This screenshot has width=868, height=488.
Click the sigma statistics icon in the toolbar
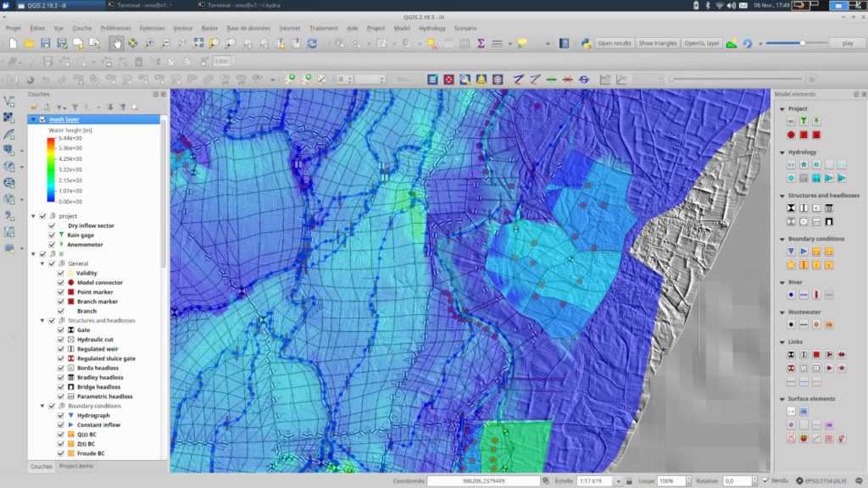481,43
